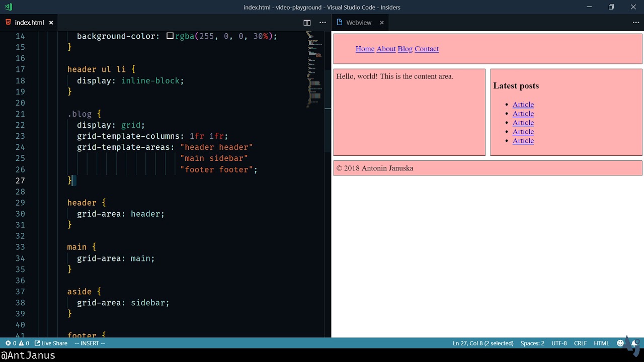Image resolution: width=644 pixels, height=362 pixels.
Task: Click line number 21 in the gutter
Action: (x=20, y=114)
